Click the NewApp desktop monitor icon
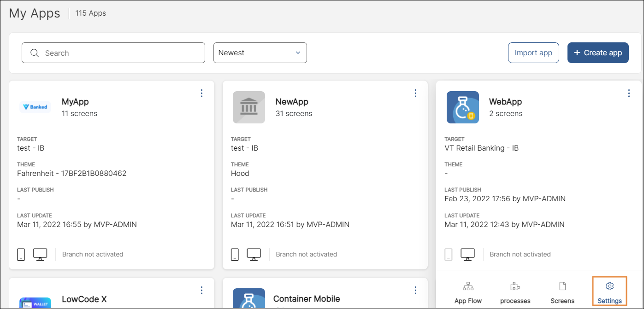644x309 pixels. click(x=254, y=254)
